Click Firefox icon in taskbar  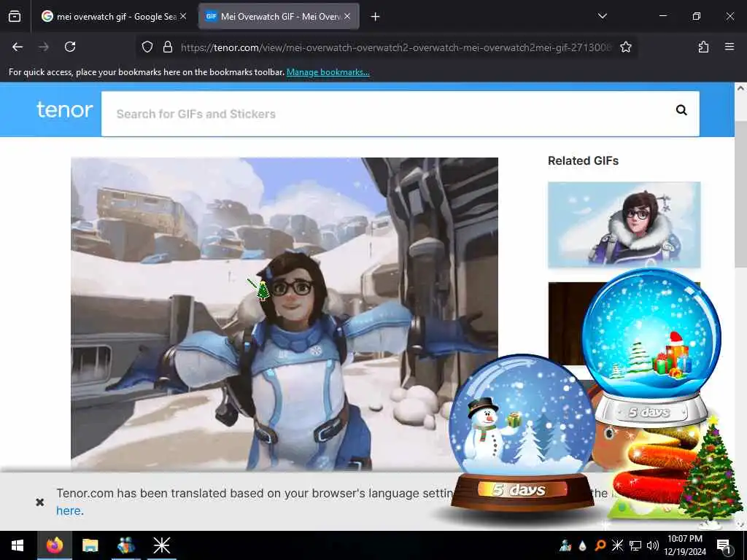(x=54, y=545)
